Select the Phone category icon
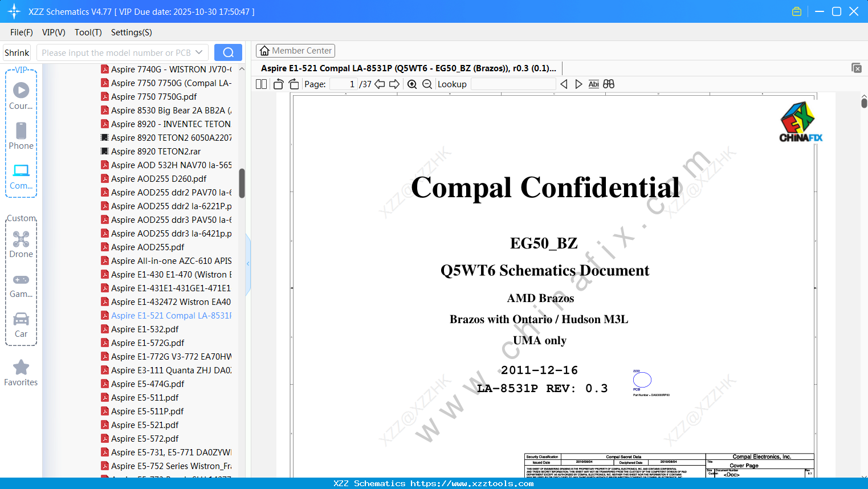The width and height of the screenshot is (868, 489). coord(21,136)
